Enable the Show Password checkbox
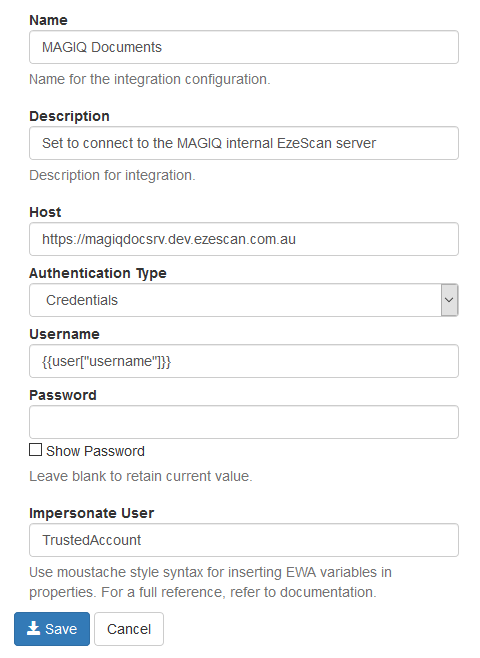This screenshot has height=658, width=480. pos(36,450)
